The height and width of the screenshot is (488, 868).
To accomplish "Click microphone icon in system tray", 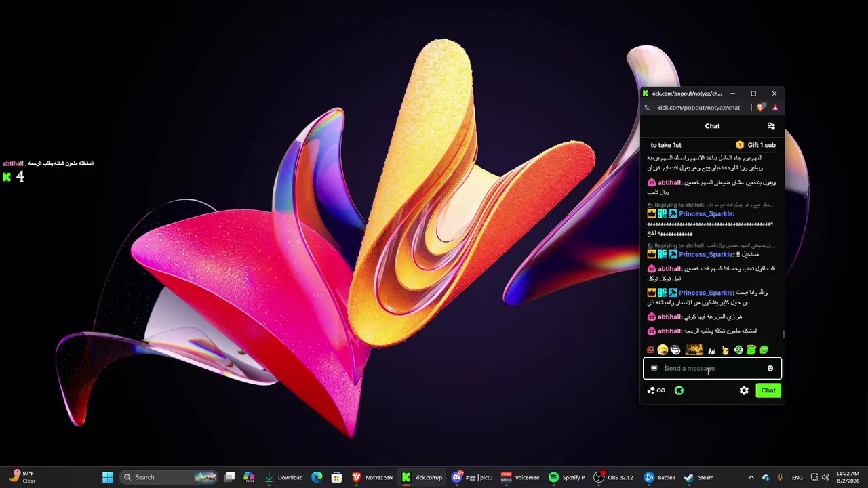I will [780, 477].
